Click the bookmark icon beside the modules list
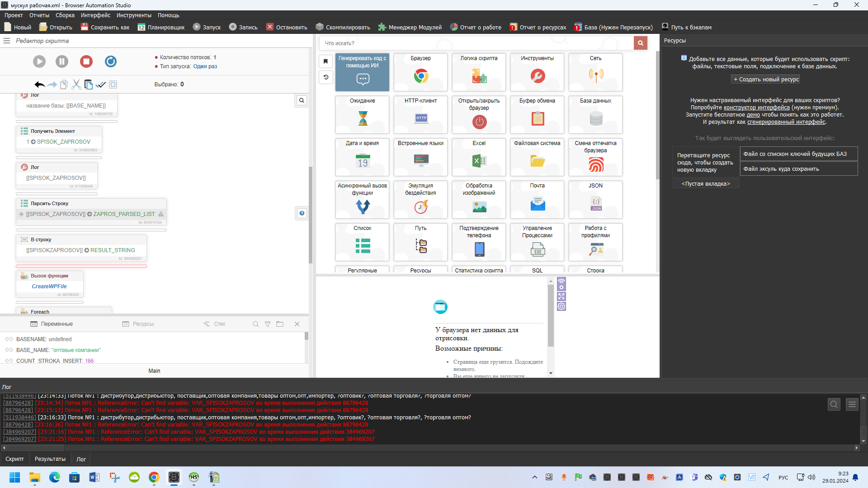The height and width of the screenshot is (488, 868). [x=325, y=61]
